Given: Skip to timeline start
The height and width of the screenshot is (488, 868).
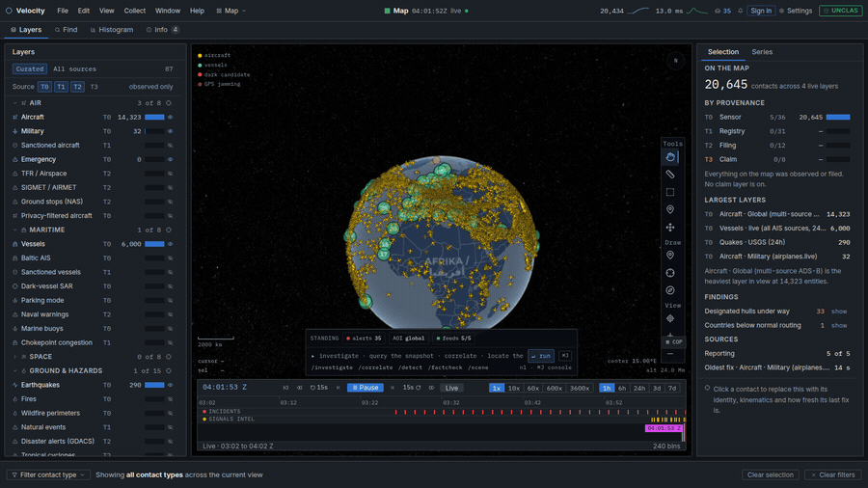Looking at the screenshot, I should (285, 388).
